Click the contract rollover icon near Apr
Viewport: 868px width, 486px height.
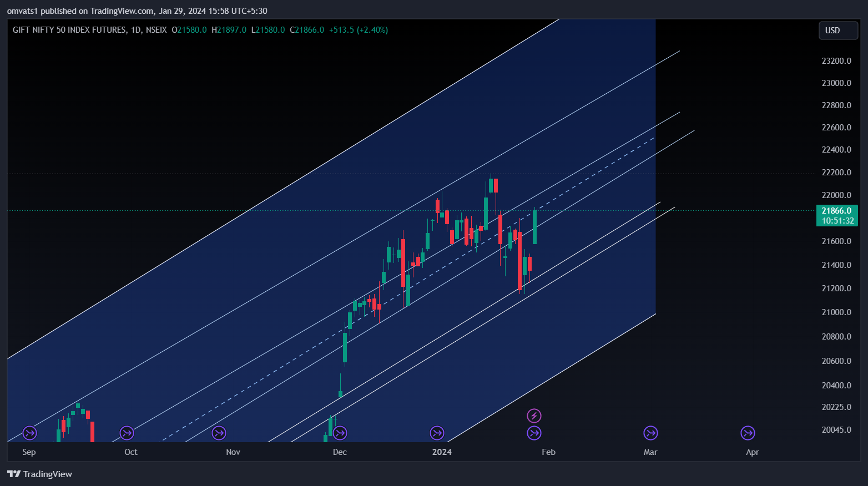point(748,433)
